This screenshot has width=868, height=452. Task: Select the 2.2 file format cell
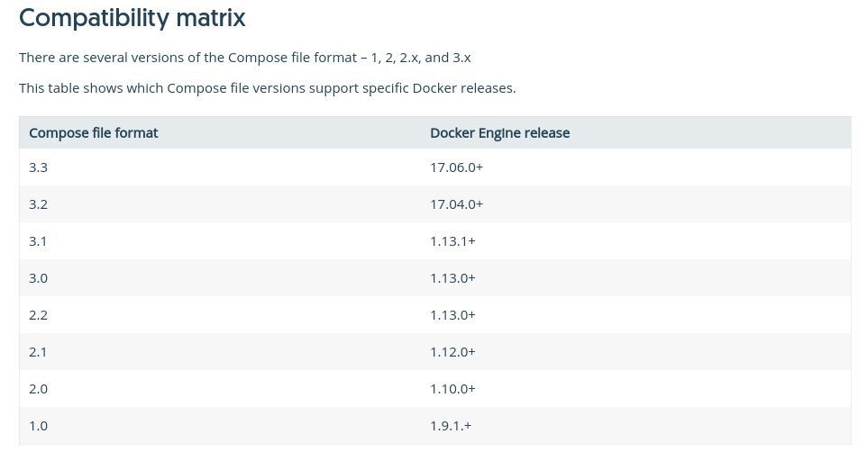coord(38,315)
